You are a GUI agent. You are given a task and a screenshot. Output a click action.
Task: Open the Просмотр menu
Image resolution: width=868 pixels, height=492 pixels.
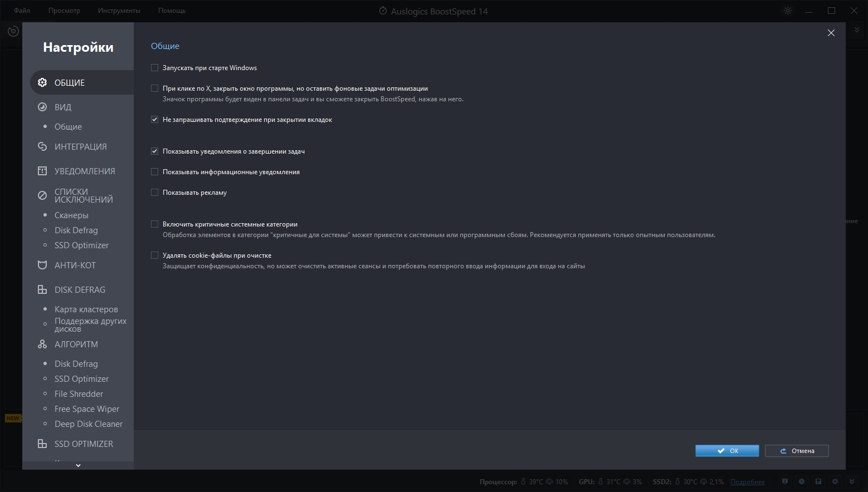[x=64, y=11]
